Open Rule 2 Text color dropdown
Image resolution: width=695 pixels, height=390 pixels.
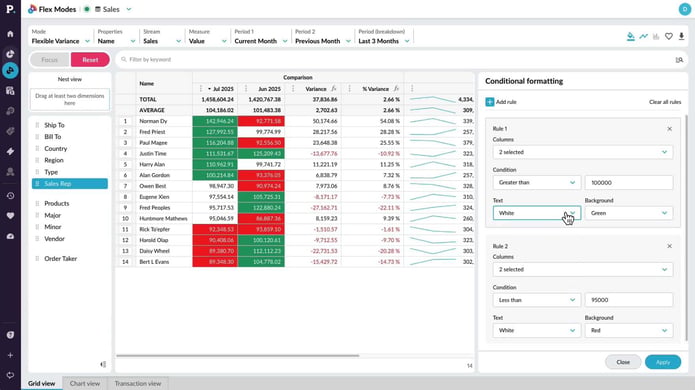(x=536, y=331)
